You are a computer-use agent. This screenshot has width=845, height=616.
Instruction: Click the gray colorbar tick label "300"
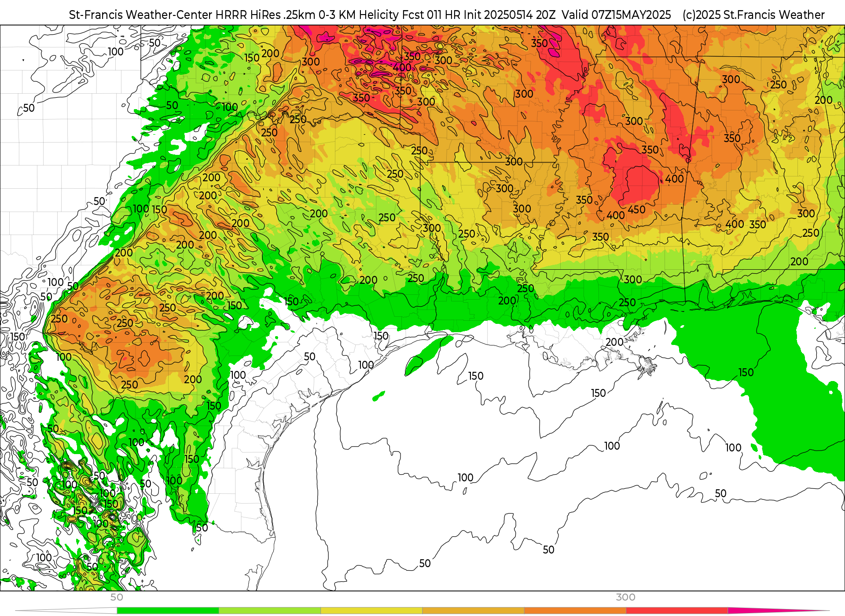click(x=625, y=598)
